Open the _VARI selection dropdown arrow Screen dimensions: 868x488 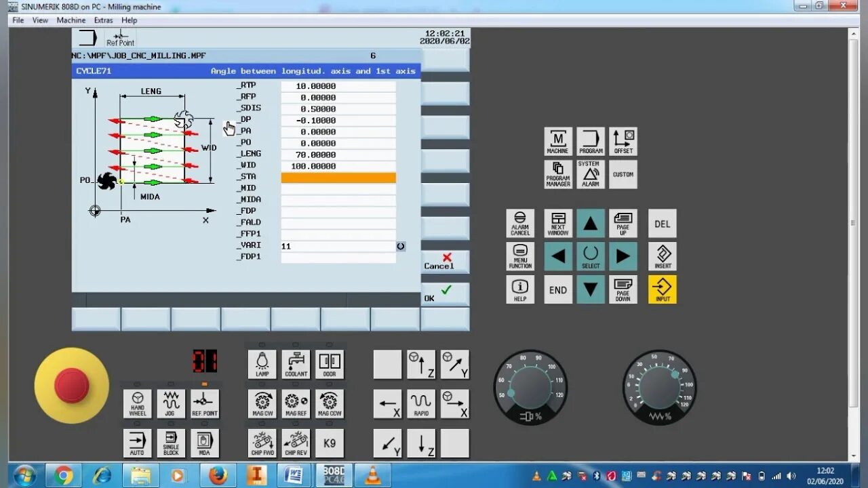tap(401, 246)
